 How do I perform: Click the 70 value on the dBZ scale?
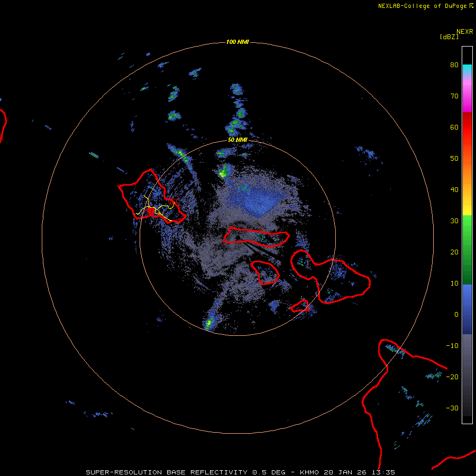(454, 96)
